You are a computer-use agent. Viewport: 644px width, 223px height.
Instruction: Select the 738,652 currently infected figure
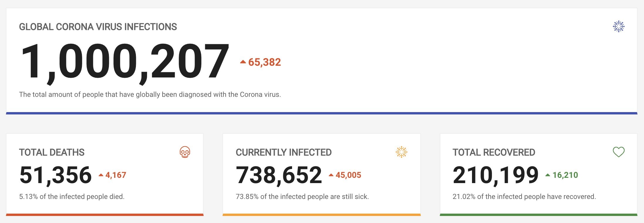coord(279,175)
